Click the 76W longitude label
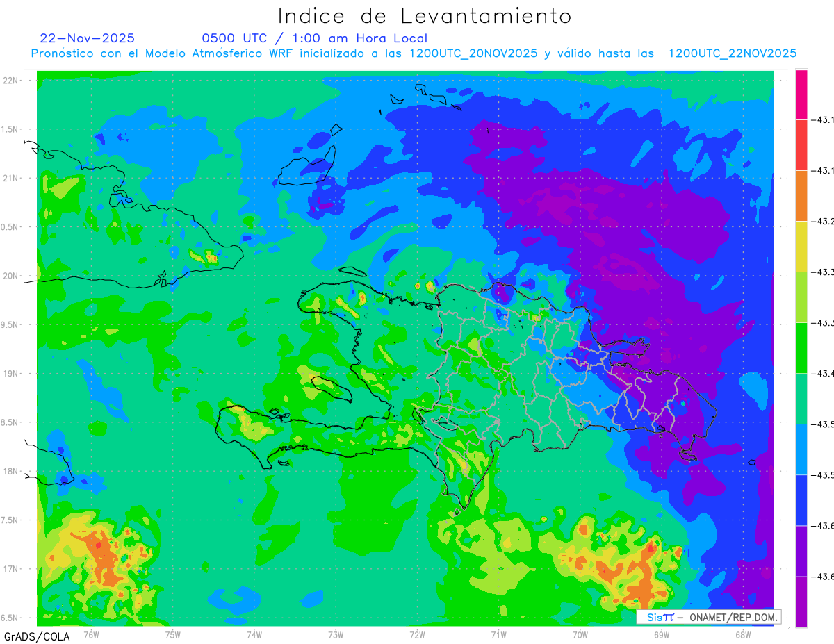 (91, 634)
